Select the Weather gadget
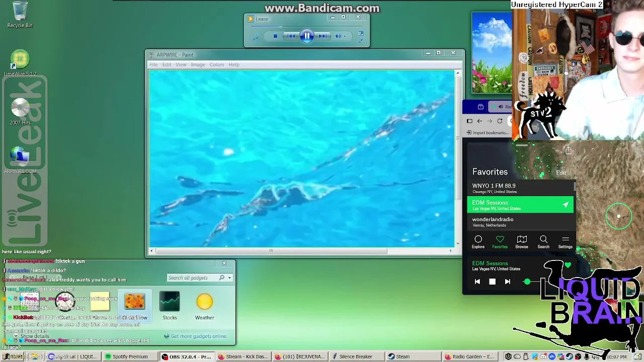 [204, 306]
